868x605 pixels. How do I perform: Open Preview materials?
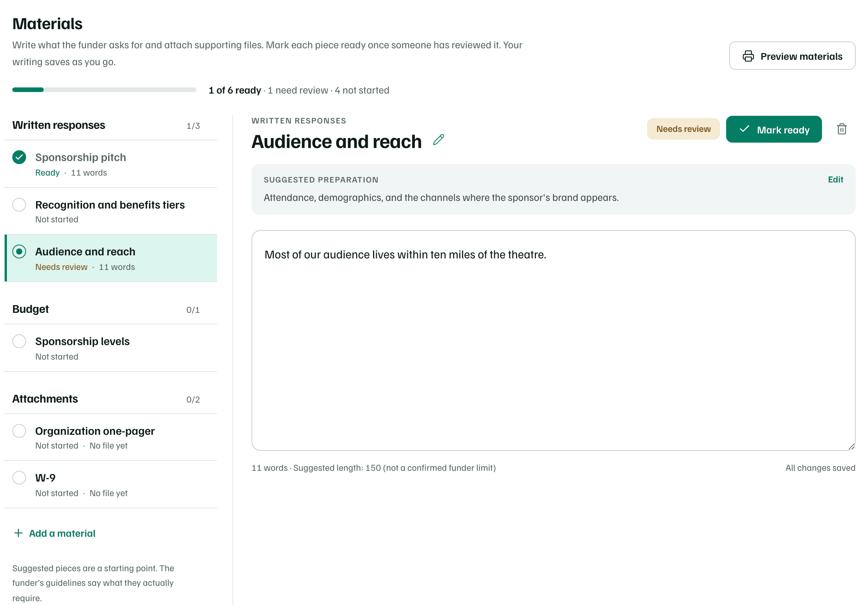[x=792, y=56]
